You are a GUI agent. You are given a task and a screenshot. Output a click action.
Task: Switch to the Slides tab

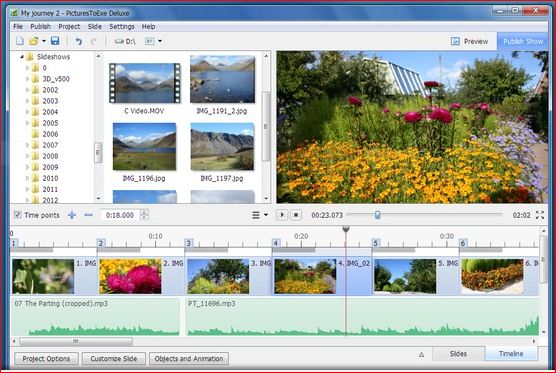coord(458,354)
